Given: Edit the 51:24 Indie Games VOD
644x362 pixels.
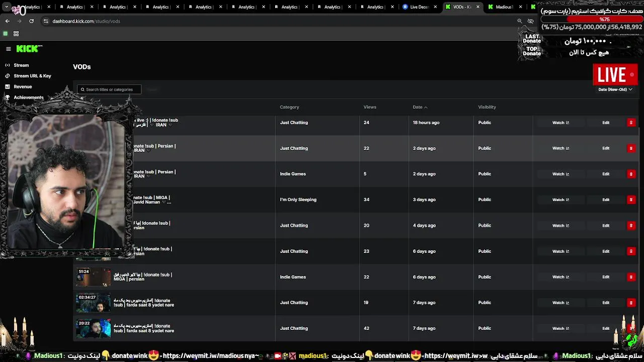Looking at the screenshot, I should [606, 277].
